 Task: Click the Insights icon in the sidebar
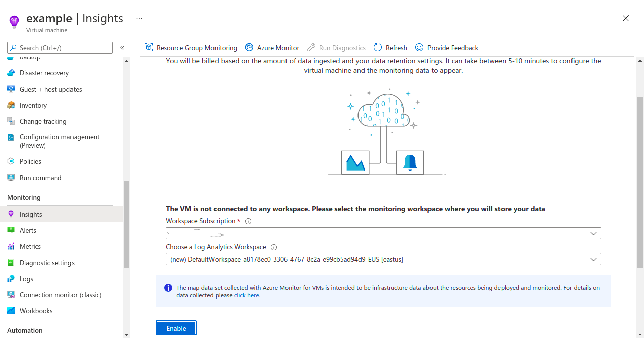coord(11,214)
